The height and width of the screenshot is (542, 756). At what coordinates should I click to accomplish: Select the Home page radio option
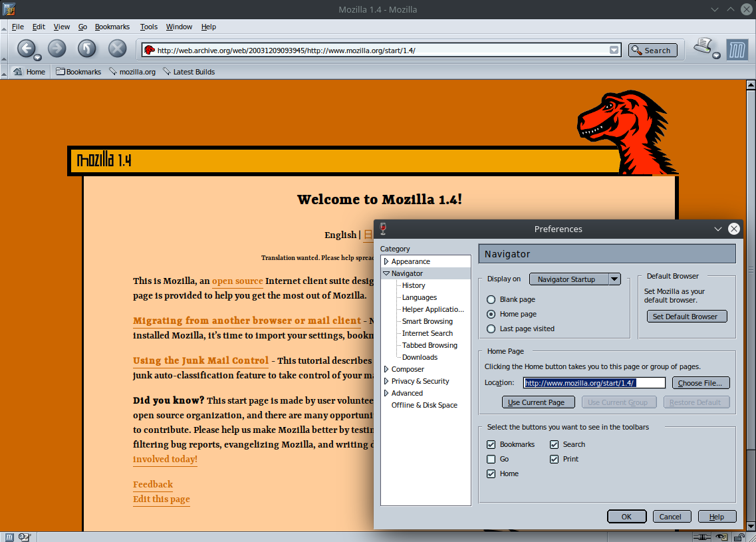(491, 314)
